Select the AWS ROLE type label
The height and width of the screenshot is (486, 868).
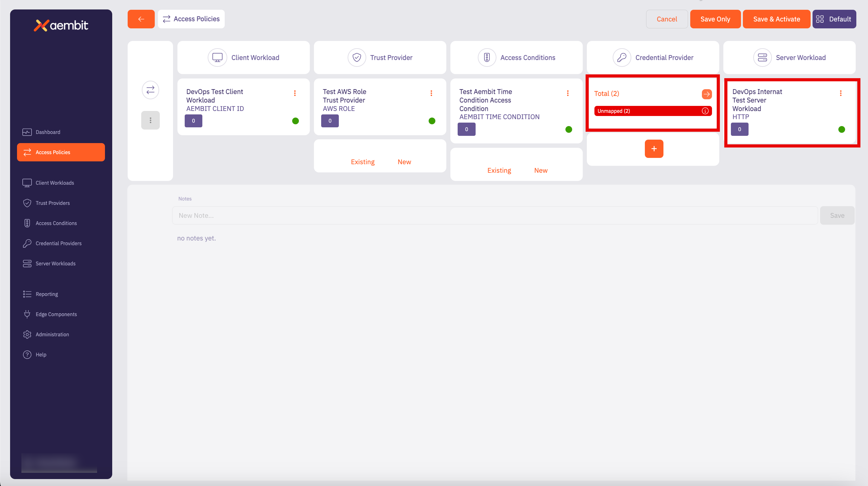pos(339,108)
